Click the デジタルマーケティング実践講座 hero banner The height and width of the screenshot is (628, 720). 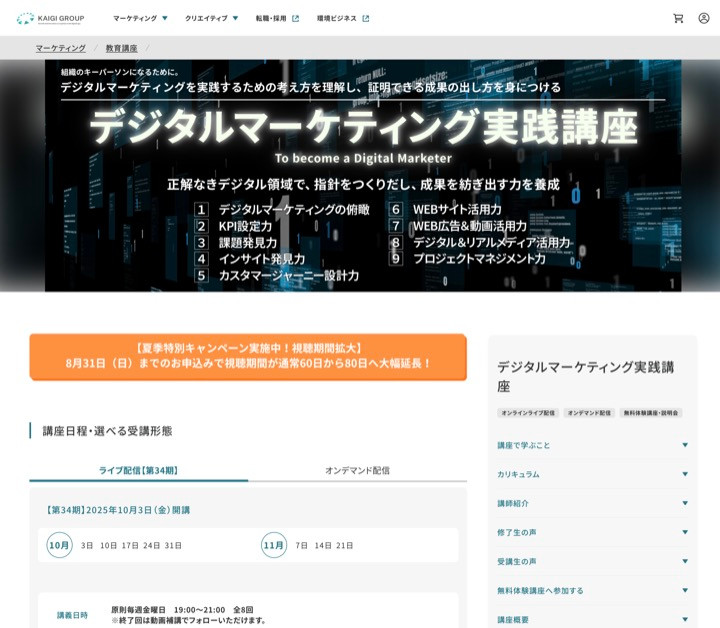(x=363, y=175)
